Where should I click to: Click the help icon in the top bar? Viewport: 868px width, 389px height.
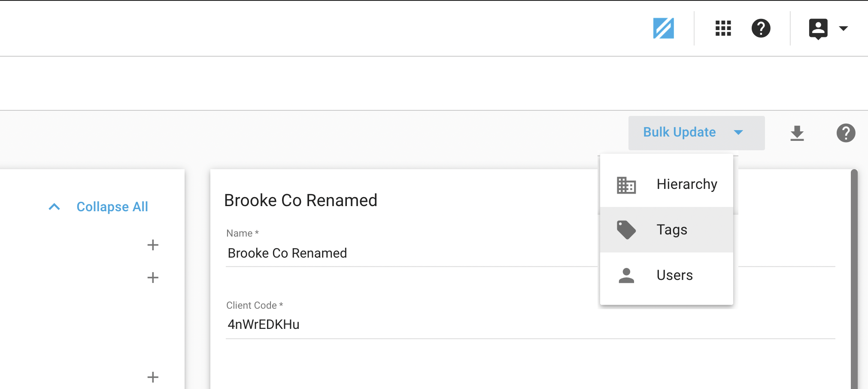(x=761, y=28)
